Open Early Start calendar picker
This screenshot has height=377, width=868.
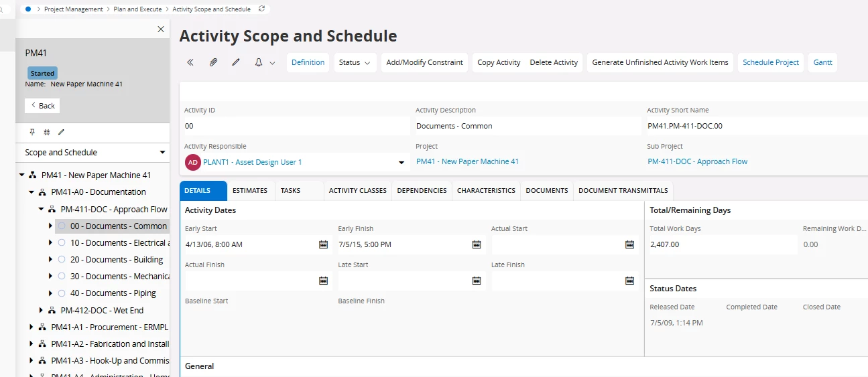(323, 244)
